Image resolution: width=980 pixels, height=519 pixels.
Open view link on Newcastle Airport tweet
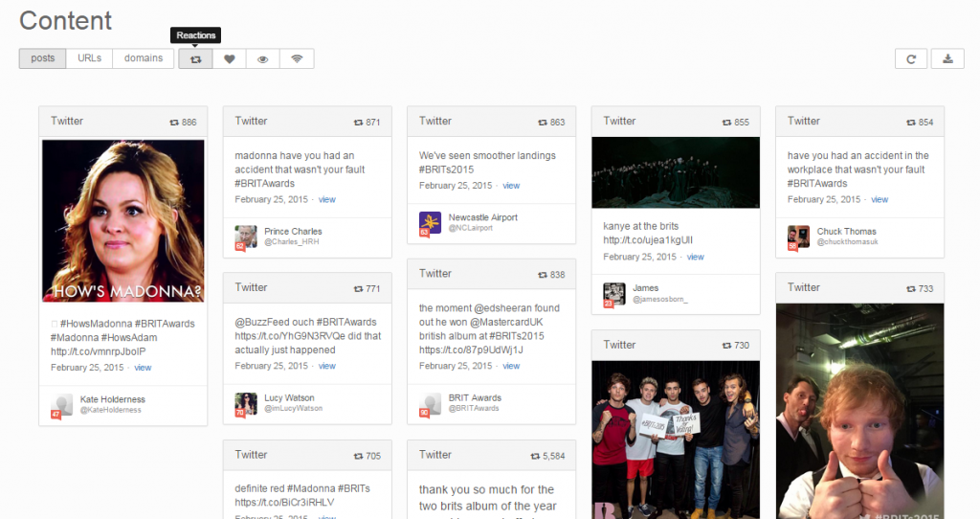click(x=511, y=186)
